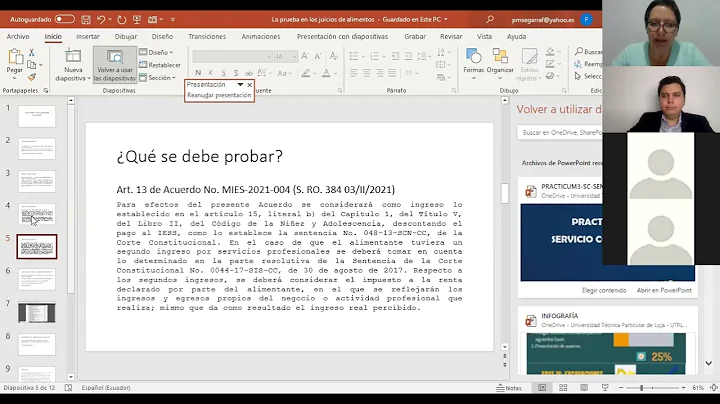Viewport: 720px width, 404px height.
Task: Click the Cut scissors icon
Action: 32,52
